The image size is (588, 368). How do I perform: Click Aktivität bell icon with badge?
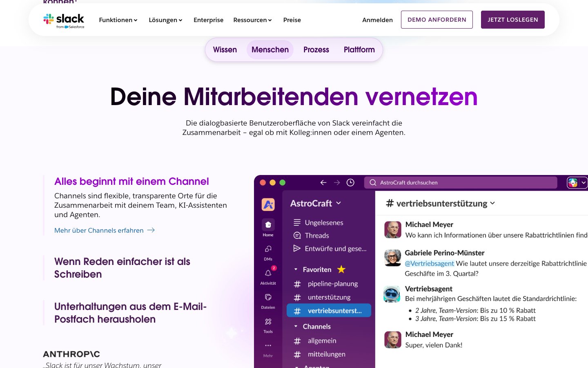coord(268,273)
